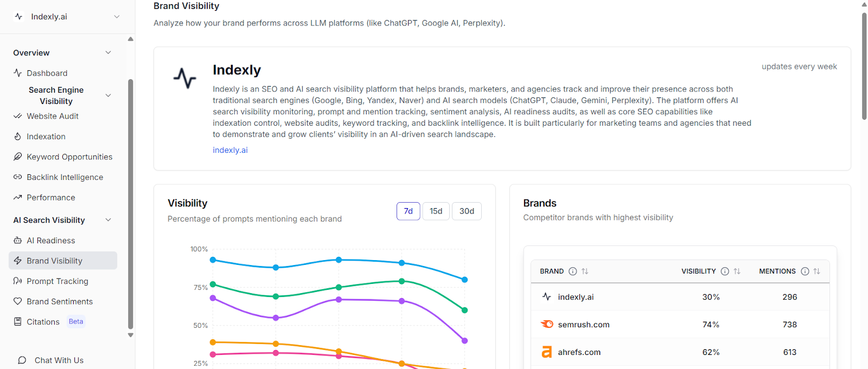Click the AI Readiness robot icon
Image resolution: width=868 pixels, height=369 pixels.
[x=17, y=241]
